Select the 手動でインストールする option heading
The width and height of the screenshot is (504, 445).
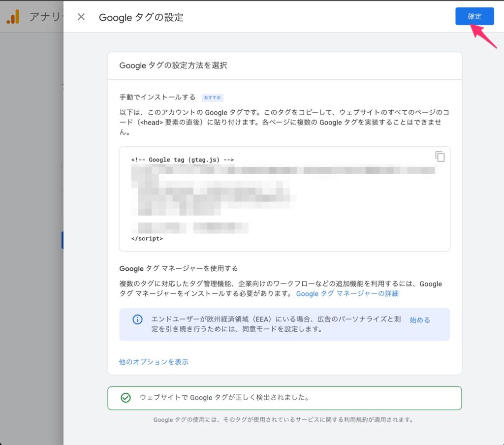157,97
